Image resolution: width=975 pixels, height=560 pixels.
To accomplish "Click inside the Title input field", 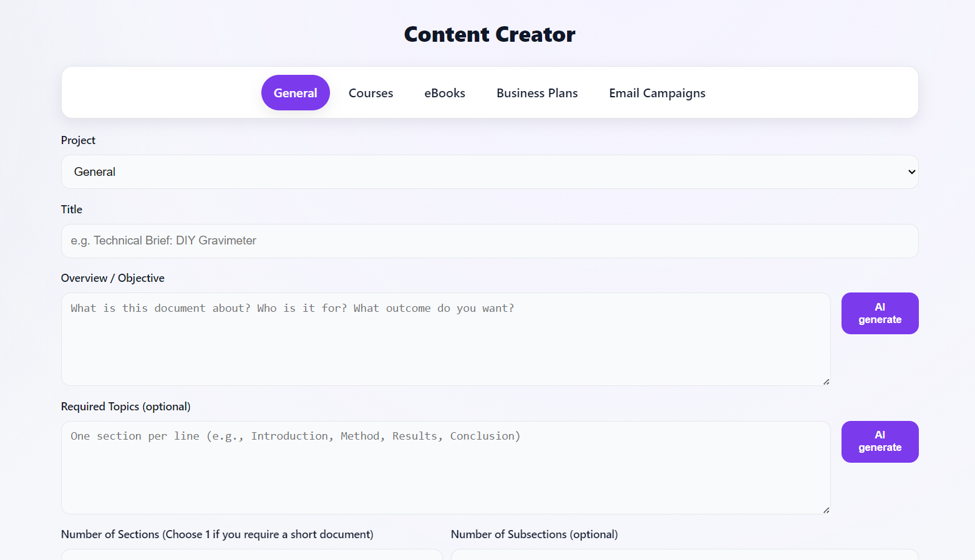I will click(x=489, y=241).
